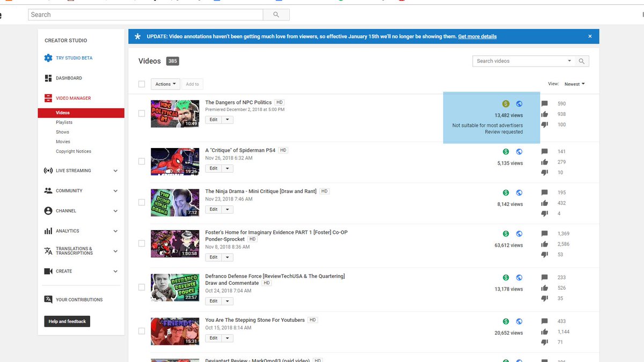Viewport: 644px width, 362px height.
Task: Open Playlists in Video Manager
Action: 64,123
